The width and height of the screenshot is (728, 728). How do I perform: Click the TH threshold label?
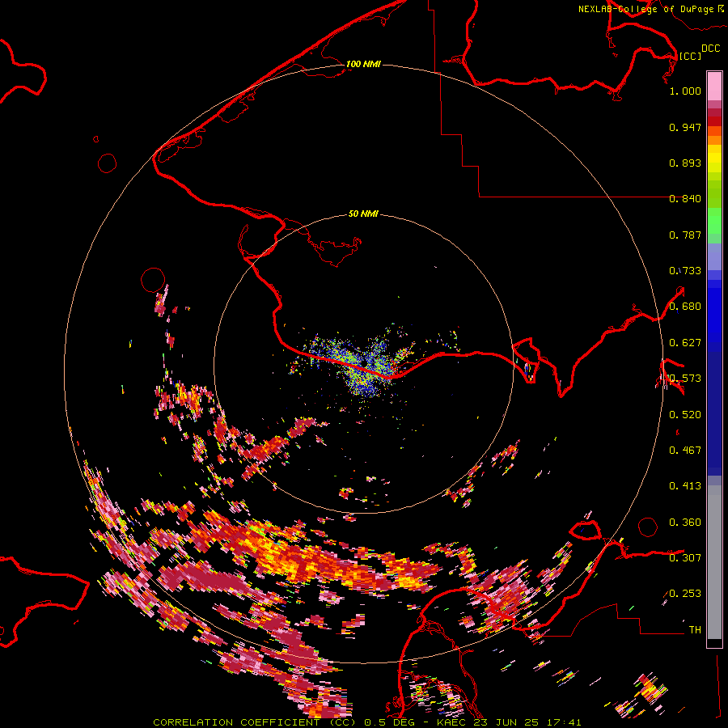tap(695, 630)
